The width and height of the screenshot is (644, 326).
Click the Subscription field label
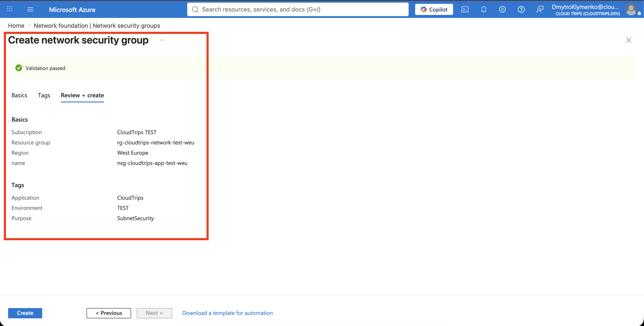point(26,132)
